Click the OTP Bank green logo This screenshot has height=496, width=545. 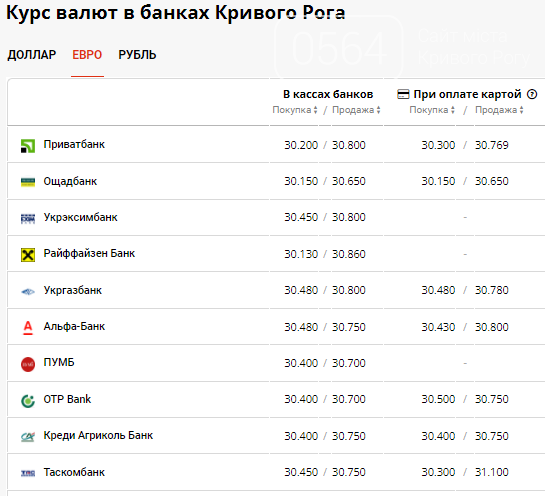click(28, 401)
